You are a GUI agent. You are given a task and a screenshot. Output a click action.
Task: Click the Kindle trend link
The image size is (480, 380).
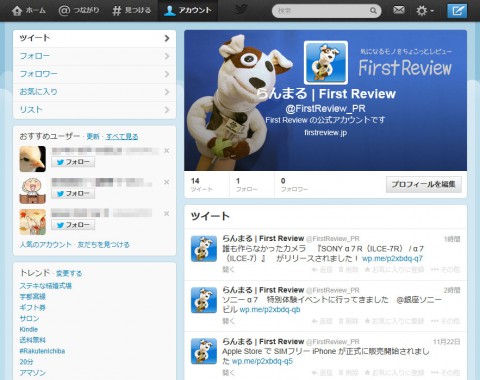click(29, 329)
